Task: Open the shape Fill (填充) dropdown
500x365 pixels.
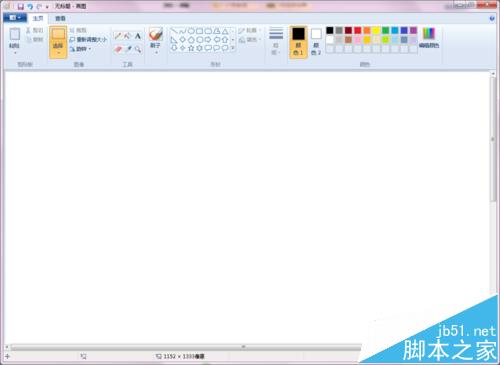Action: [x=250, y=40]
